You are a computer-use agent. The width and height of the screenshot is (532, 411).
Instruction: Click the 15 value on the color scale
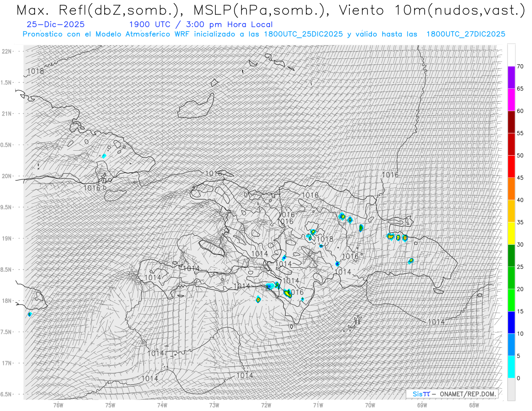point(520,311)
